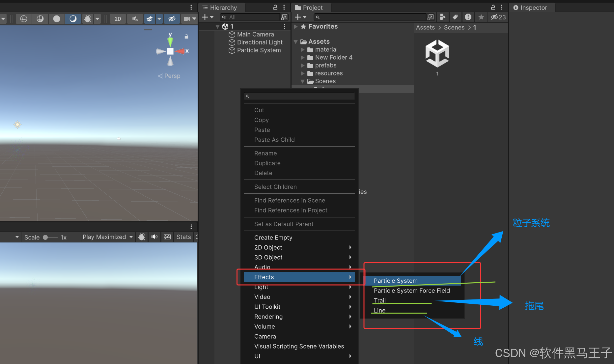Click the Main Camera icon in Hierarchy
614x364 pixels.
point(232,34)
